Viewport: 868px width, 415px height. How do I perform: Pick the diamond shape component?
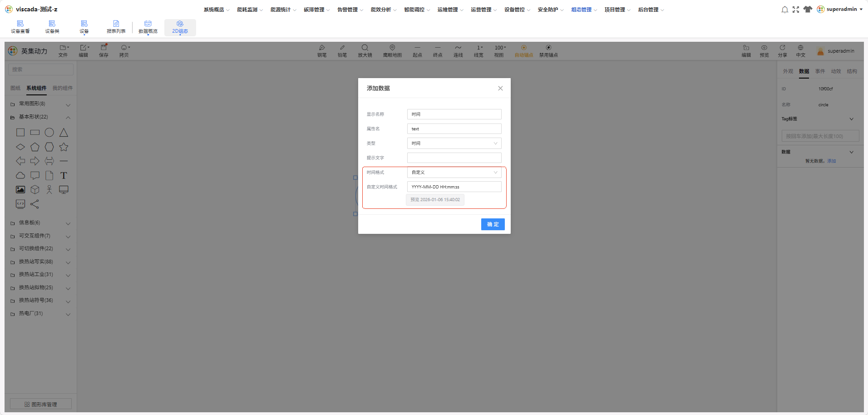tap(20, 147)
